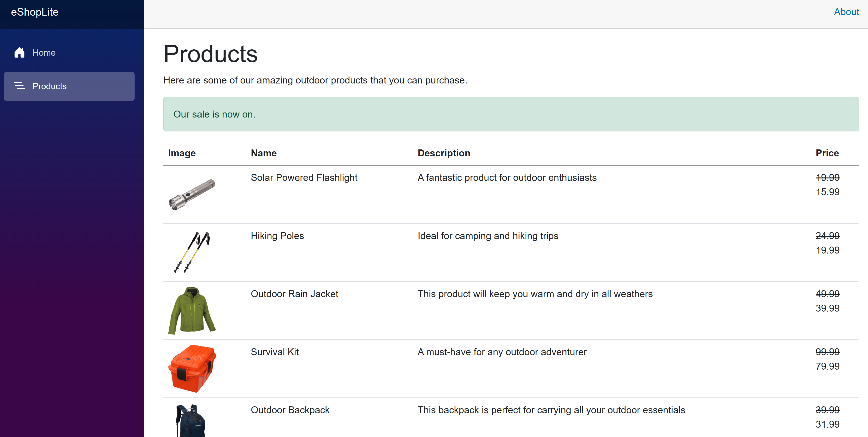868x437 pixels.
Task: Click the Solar Powered Flashlight image
Action: pos(192,195)
